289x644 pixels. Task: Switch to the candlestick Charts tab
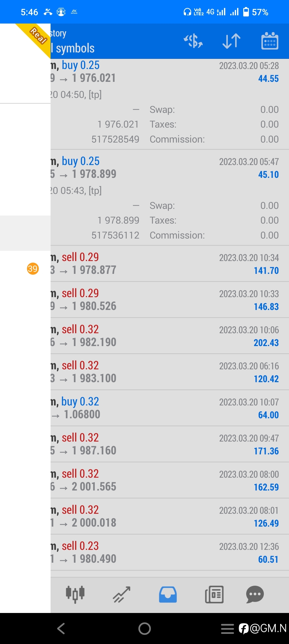pyautogui.click(x=75, y=594)
